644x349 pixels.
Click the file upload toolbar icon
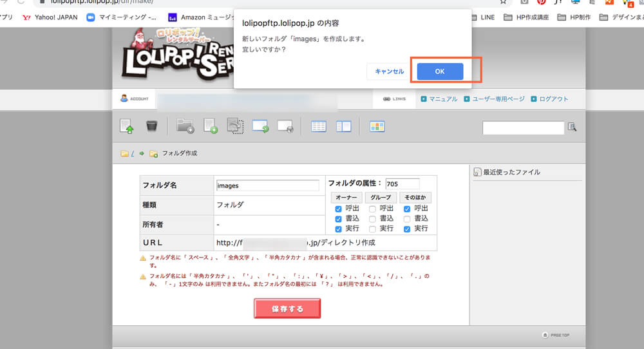[x=126, y=126]
